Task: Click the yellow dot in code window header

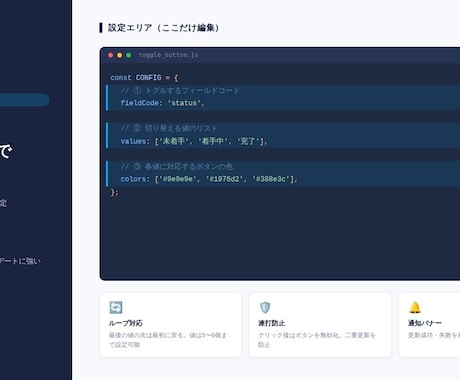Action: [119, 55]
